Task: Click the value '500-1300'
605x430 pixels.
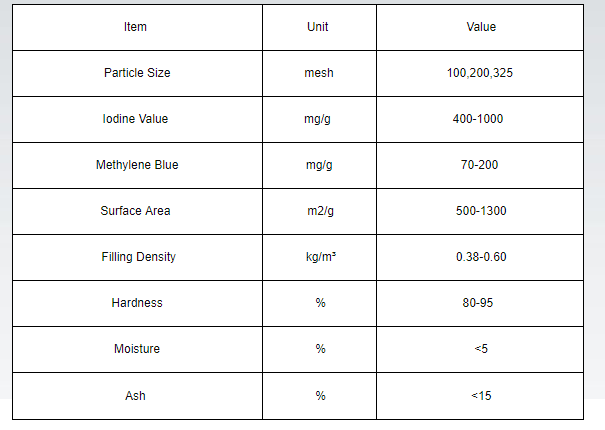Action: point(480,211)
